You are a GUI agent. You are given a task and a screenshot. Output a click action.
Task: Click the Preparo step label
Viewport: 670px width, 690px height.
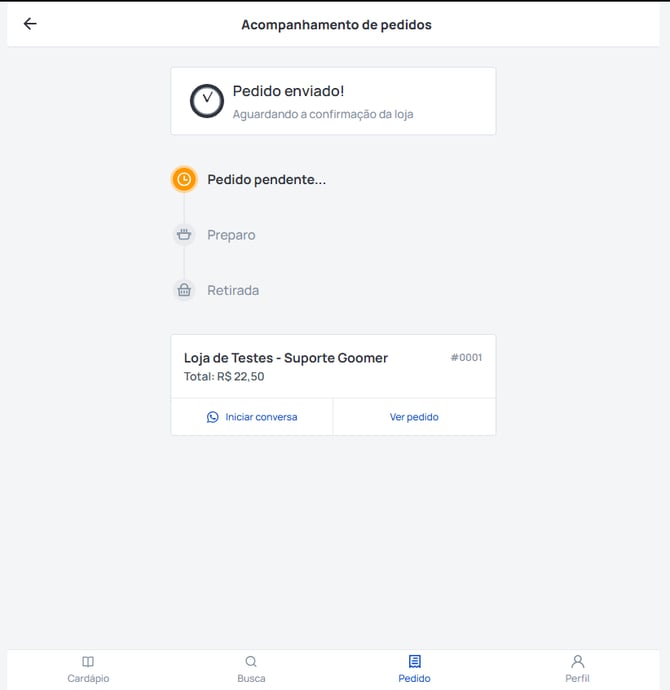pos(231,235)
